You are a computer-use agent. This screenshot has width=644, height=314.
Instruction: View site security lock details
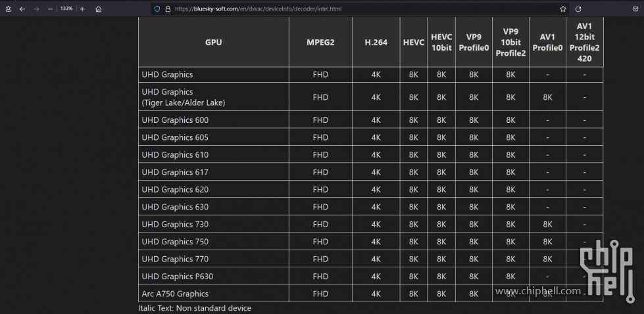coord(168,9)
